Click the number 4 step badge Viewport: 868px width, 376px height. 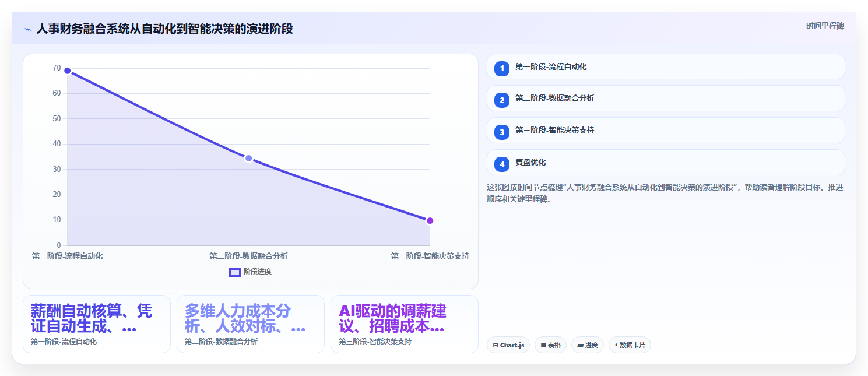click(x=502, y=164)
